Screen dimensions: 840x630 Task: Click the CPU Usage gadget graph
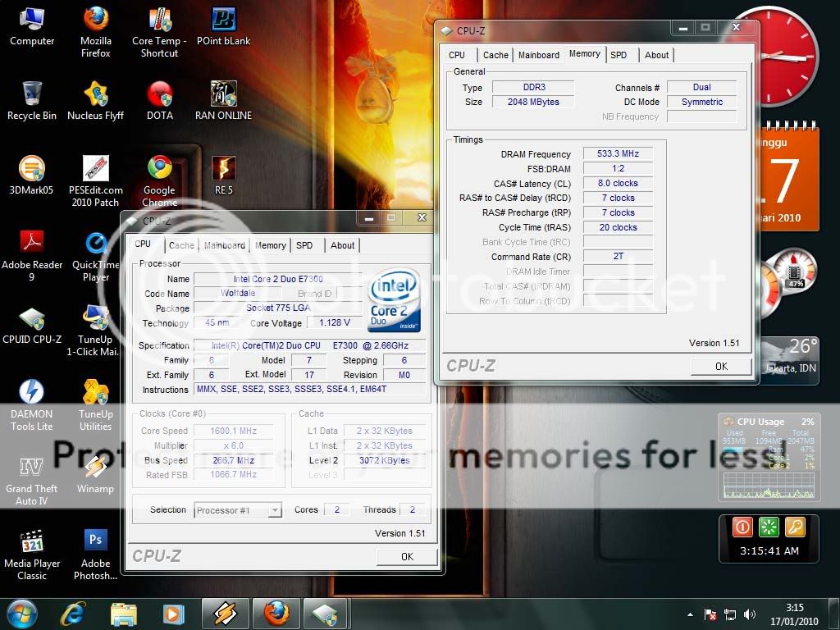tap(769, 486)
